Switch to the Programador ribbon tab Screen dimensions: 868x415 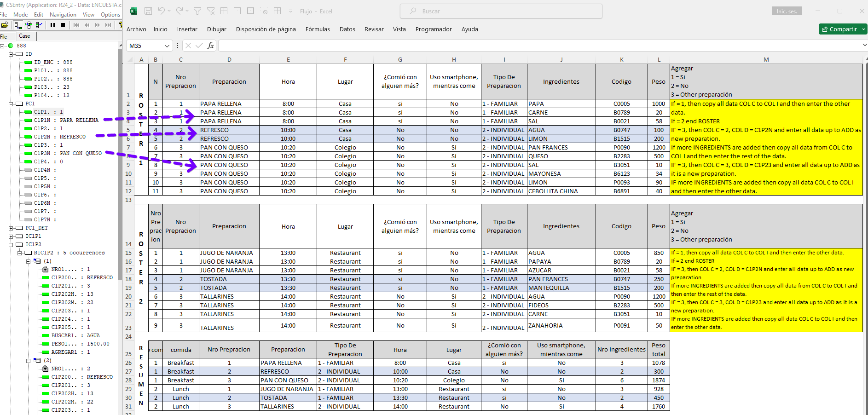[x=434, y=29]
